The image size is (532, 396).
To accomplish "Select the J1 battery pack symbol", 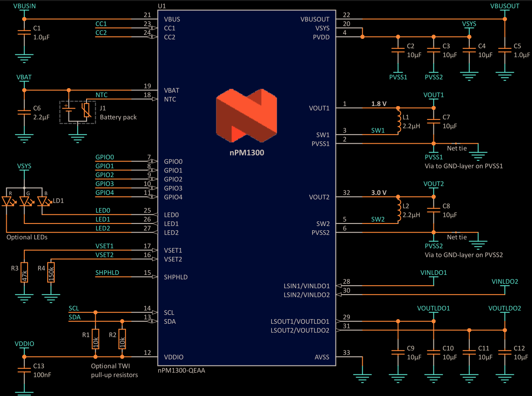I will (x=78, y=112).
